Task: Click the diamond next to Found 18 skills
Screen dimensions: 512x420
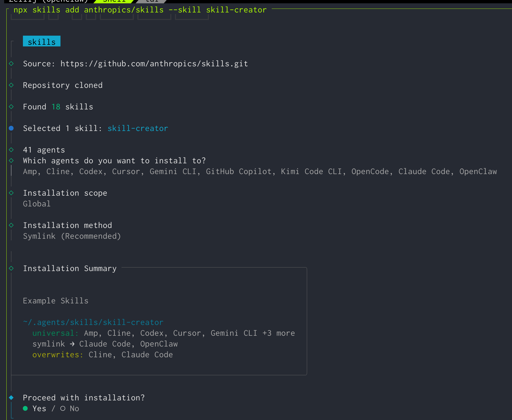Action: [11, 106]
